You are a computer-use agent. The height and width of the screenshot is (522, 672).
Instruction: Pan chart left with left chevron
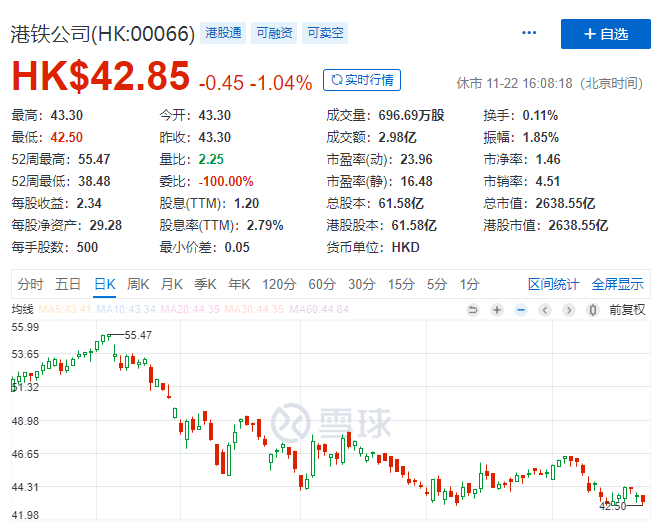pos(545,310)
